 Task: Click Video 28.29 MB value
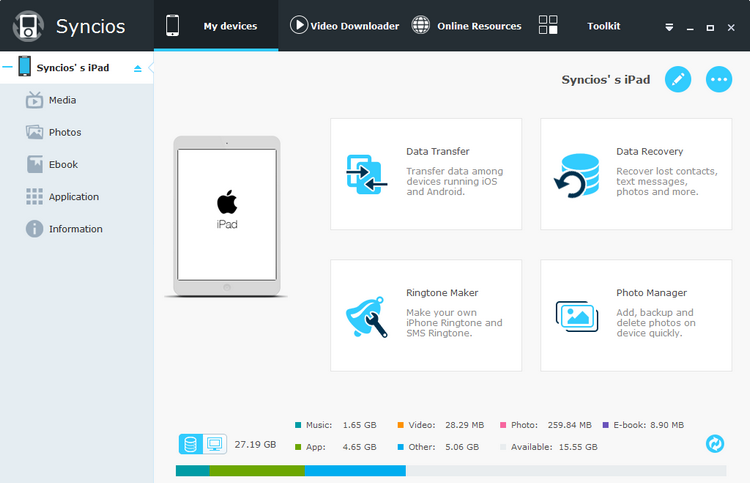click(464, 425)
